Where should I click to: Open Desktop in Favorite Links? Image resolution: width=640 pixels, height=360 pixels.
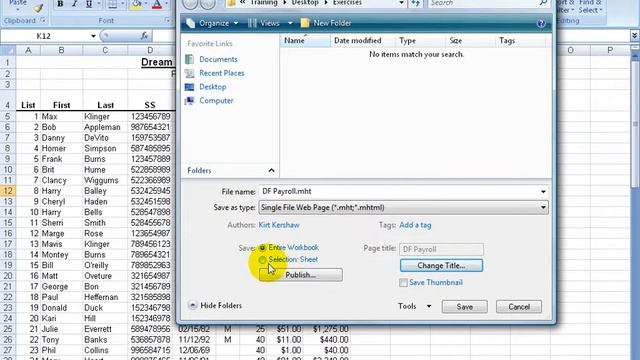click(213, 87)
